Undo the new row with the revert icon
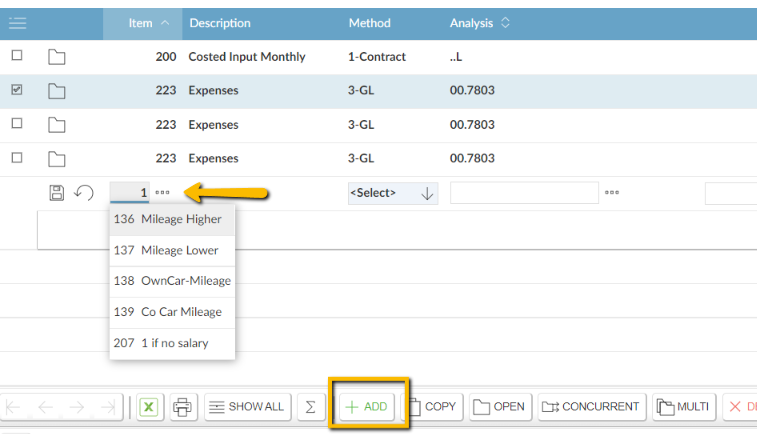Screen dimensions: 757x434 [84, 193]
